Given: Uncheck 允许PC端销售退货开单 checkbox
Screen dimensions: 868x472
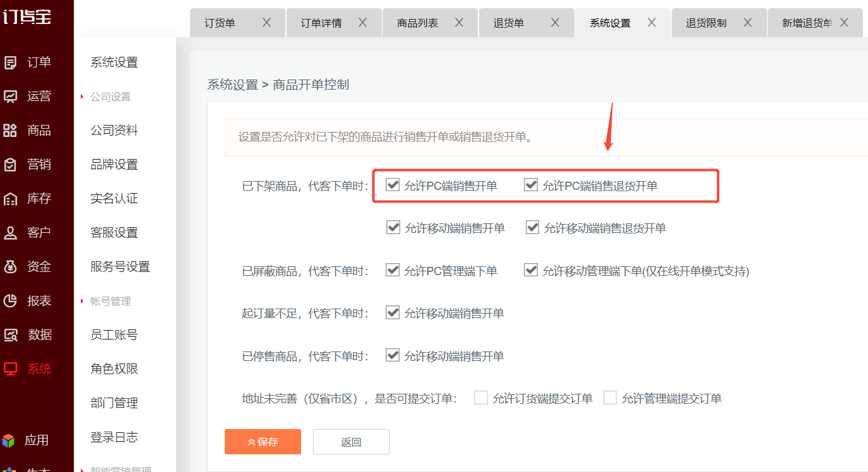Looking at the screenshot, I should tap(531, 185).
